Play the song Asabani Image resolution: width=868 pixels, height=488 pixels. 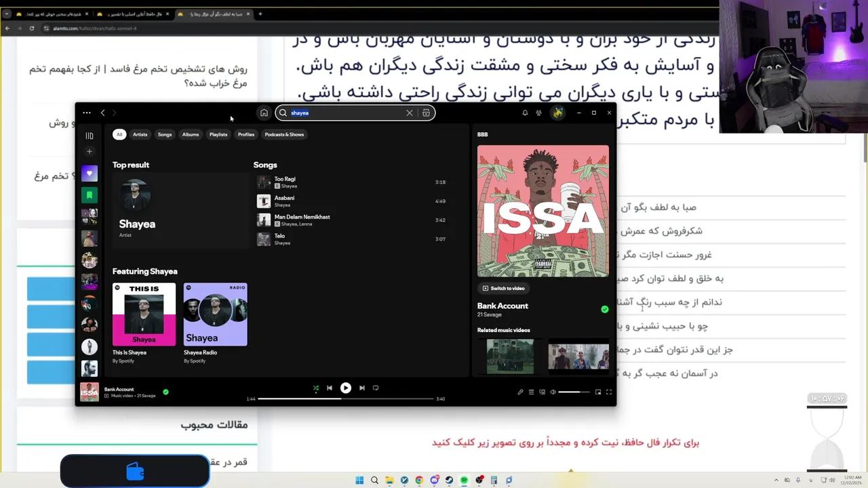tap(352, 201)
